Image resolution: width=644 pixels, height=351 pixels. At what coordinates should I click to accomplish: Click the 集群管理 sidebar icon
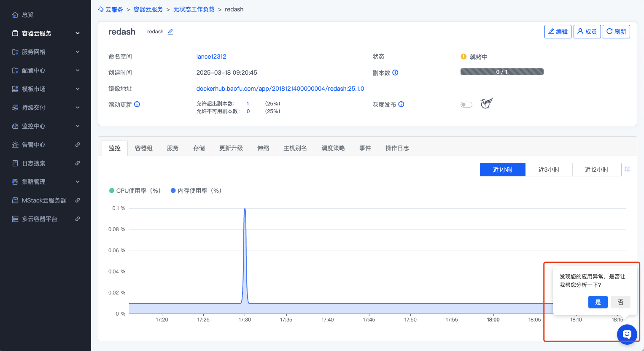coord(15,182)
